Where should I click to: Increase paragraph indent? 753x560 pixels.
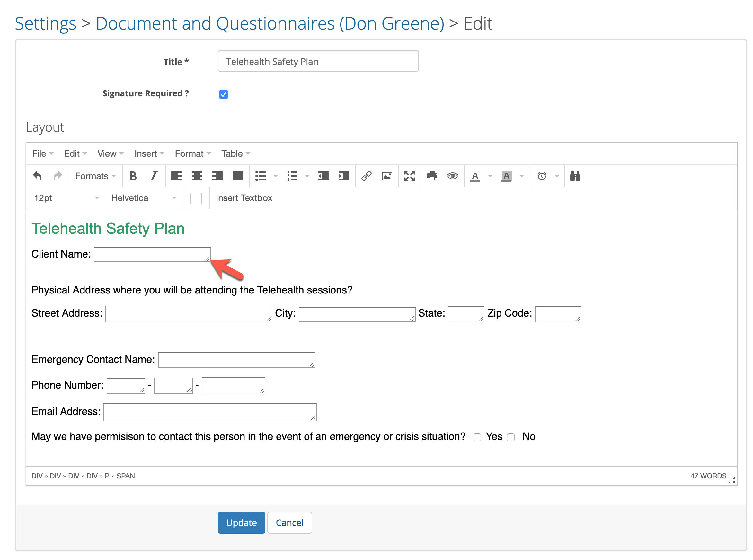[x=343, y=176]
